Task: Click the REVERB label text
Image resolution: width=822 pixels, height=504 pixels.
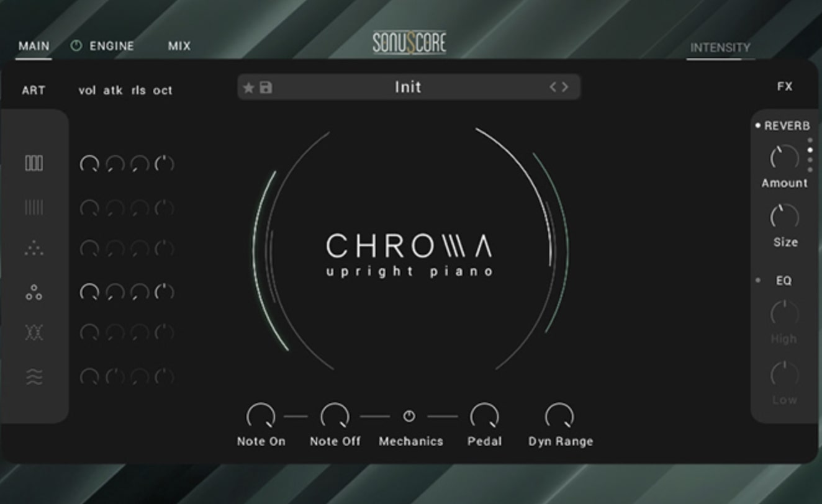Action: pyautogui.click(x=787, y=125)
